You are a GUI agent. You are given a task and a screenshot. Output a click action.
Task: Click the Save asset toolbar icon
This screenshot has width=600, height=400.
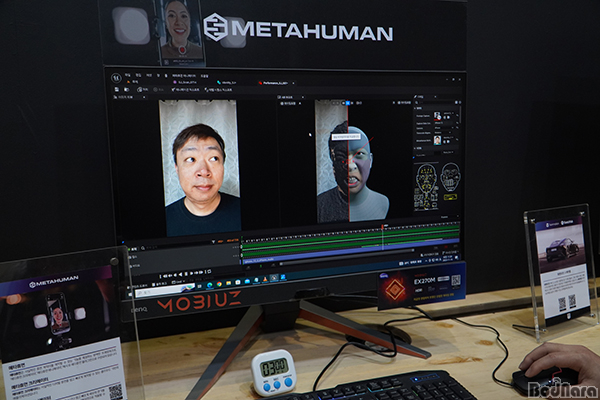coord(117,89)
